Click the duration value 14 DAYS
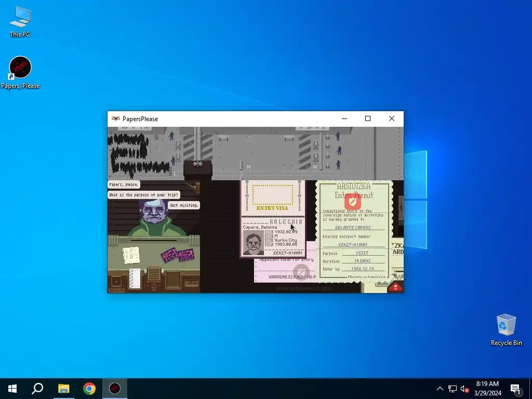This screenshot has height=399, width=532. [x=362, y=261]
